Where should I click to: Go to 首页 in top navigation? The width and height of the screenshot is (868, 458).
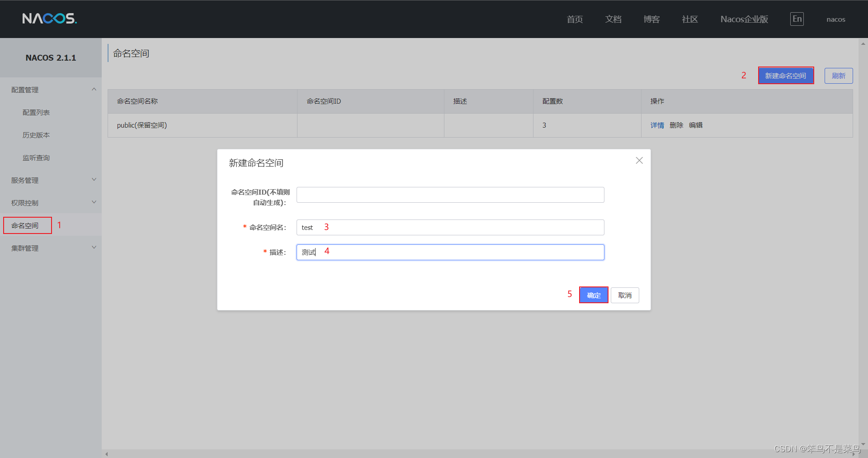[x=575, y=19]
